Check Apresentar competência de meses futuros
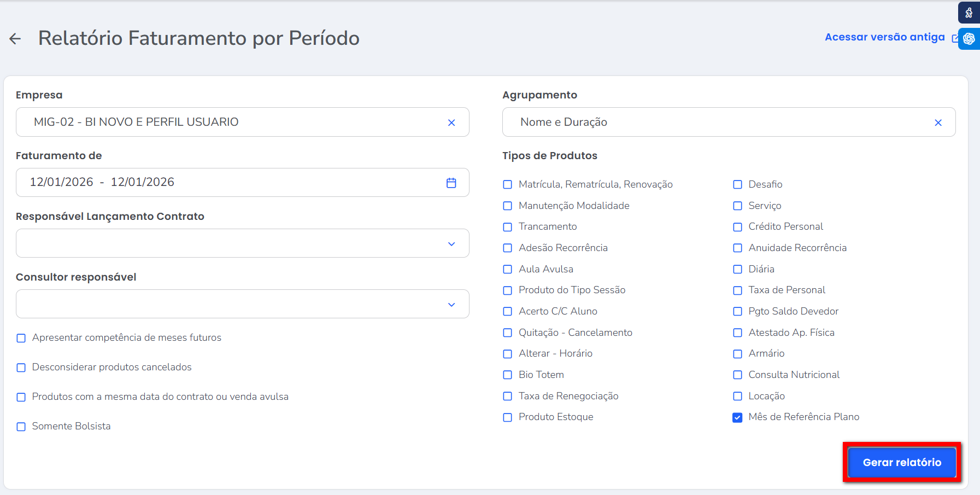The width and height of the screenshot is (980, 495). pos(21,338)
